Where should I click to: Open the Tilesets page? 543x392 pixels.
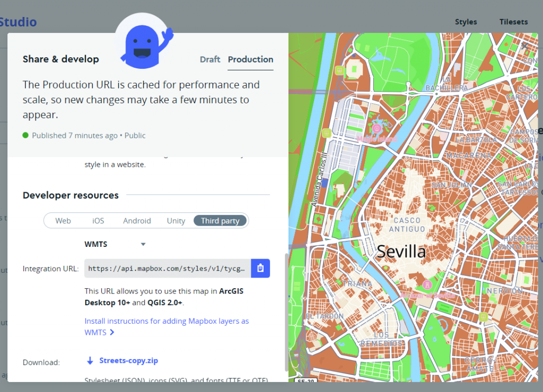(513, 22)
